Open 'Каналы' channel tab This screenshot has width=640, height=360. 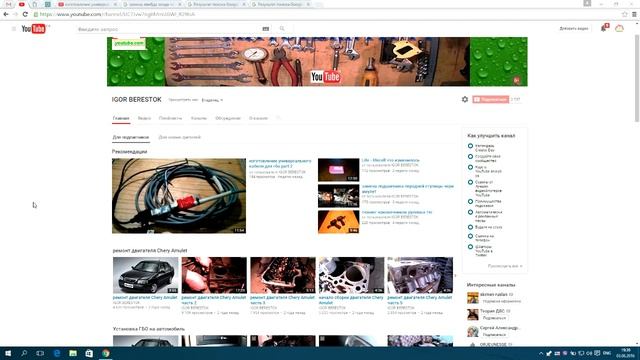click(199, 118)
